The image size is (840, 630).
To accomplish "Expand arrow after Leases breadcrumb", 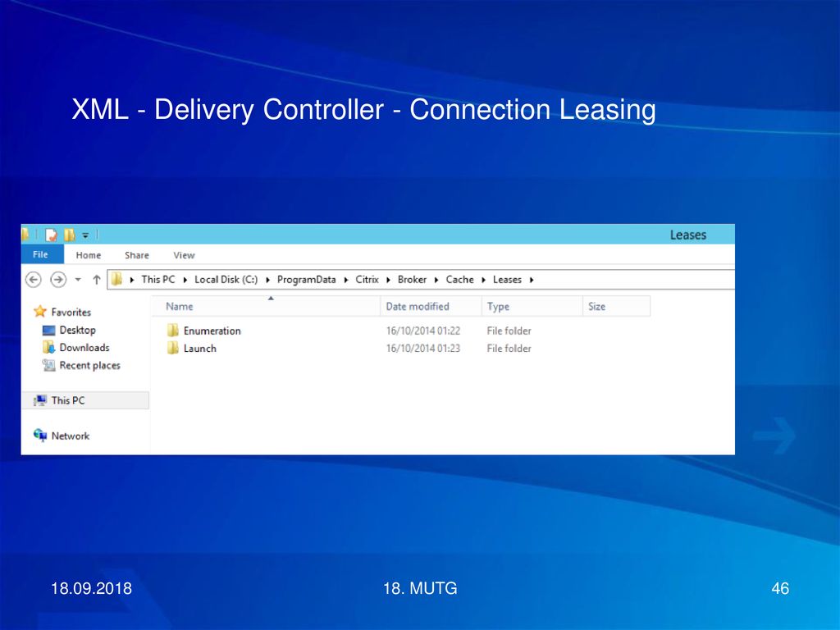I will coord(532,280).
